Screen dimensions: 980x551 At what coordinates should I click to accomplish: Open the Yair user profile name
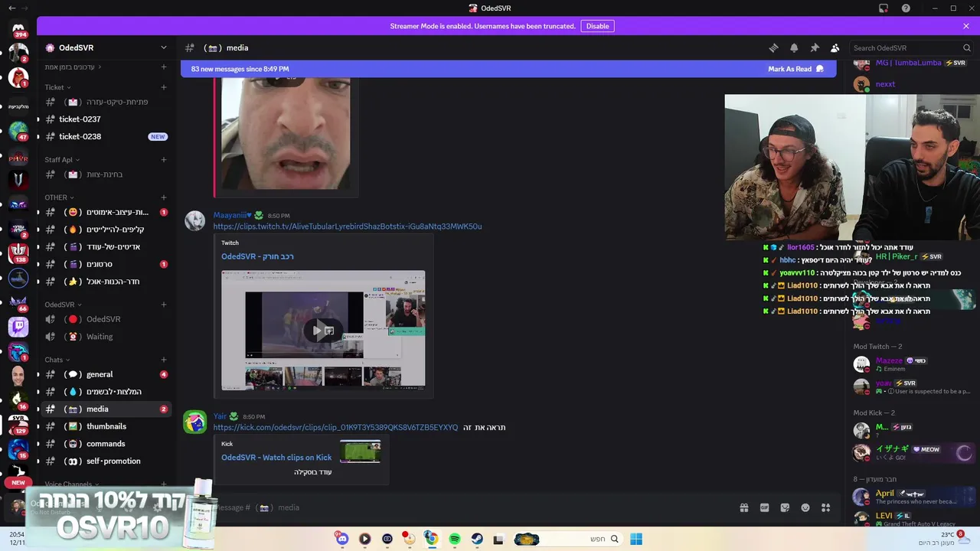[x=220, y=416]
